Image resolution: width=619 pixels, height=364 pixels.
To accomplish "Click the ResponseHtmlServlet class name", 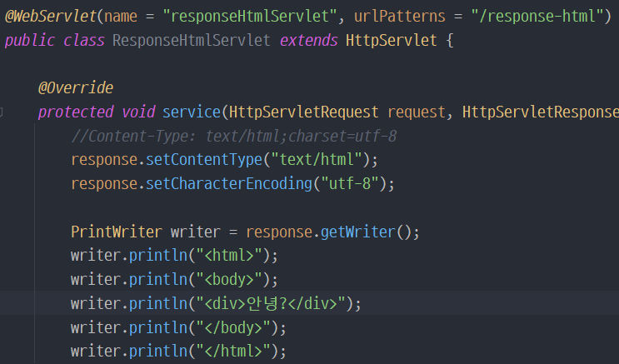I will point(192,40).
